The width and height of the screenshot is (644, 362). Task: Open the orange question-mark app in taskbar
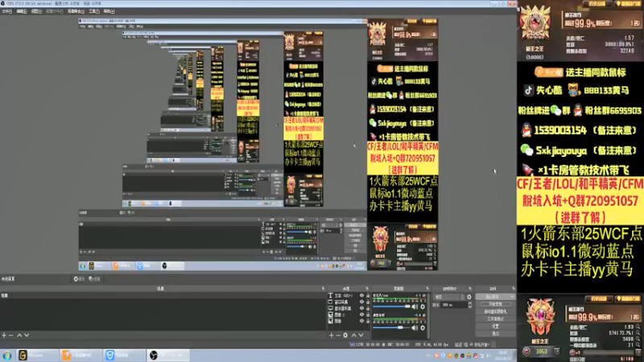tap(81, 356)
